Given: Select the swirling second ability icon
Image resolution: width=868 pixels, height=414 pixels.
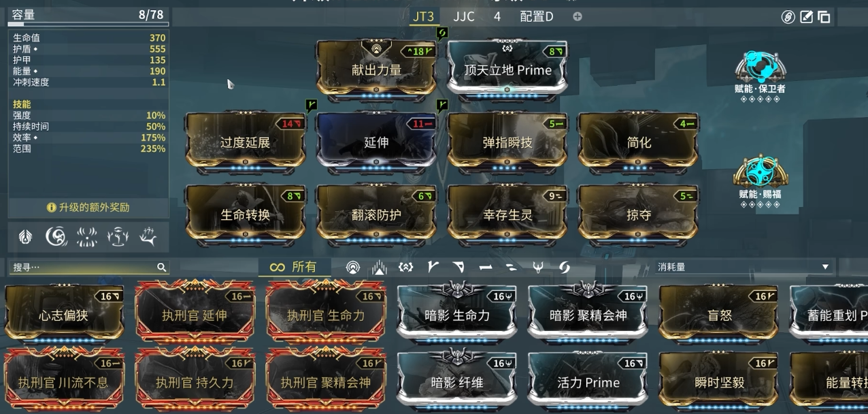Looking at the screenshot, I should 56,236.
